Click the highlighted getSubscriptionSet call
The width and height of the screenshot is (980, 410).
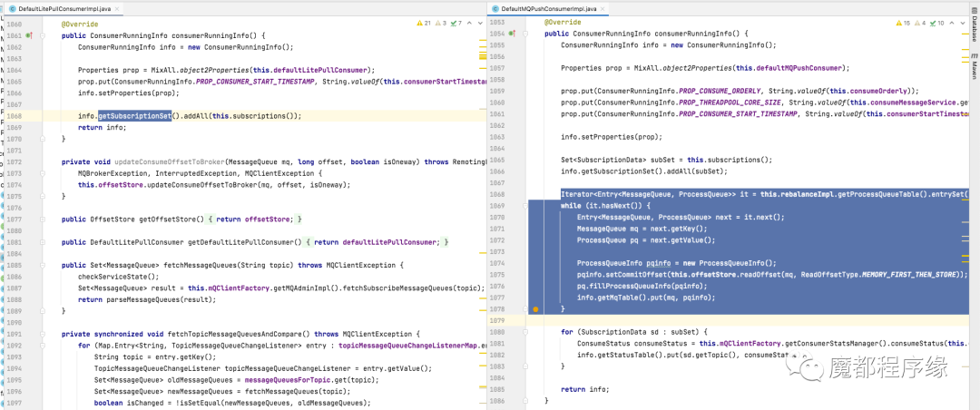pyautogui.click(x=135, y=116)
